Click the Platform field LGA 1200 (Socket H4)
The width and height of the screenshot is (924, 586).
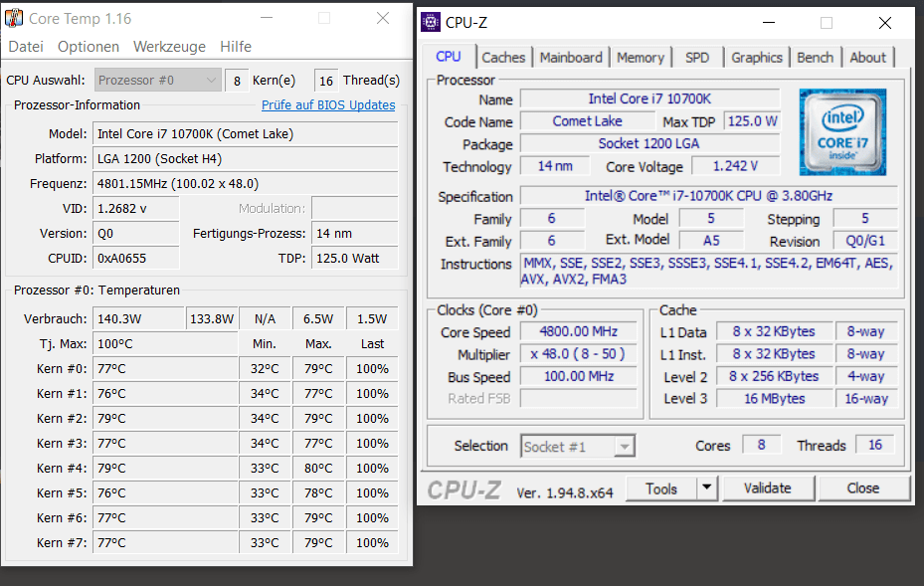pos(245,159)
